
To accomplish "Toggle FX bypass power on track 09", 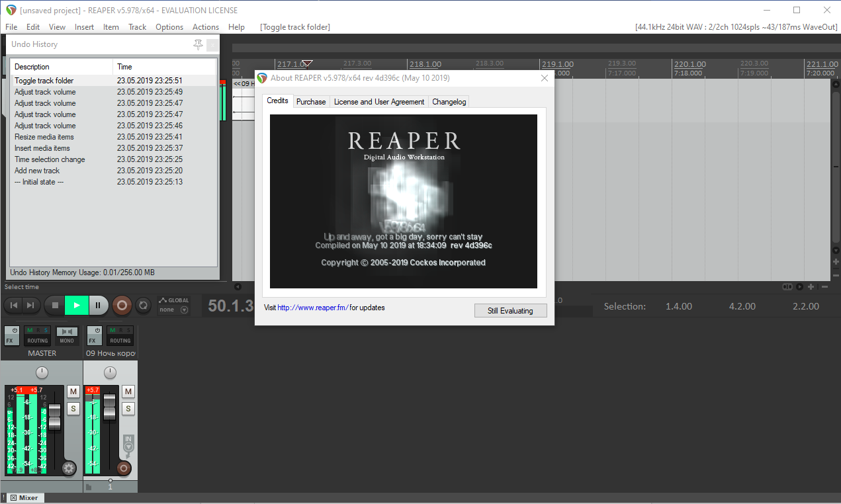I will 97,330.
